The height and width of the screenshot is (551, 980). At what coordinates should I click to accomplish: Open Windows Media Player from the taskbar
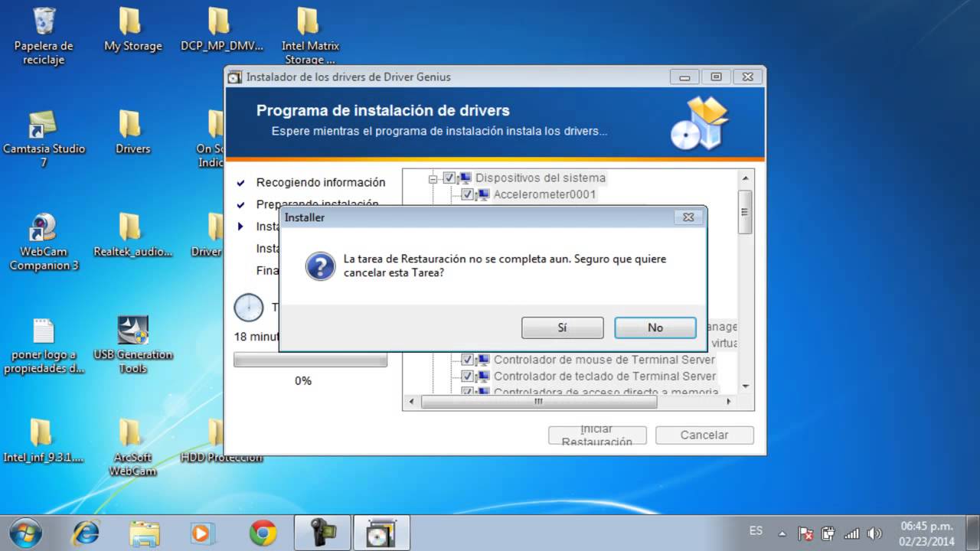point(203,533)
